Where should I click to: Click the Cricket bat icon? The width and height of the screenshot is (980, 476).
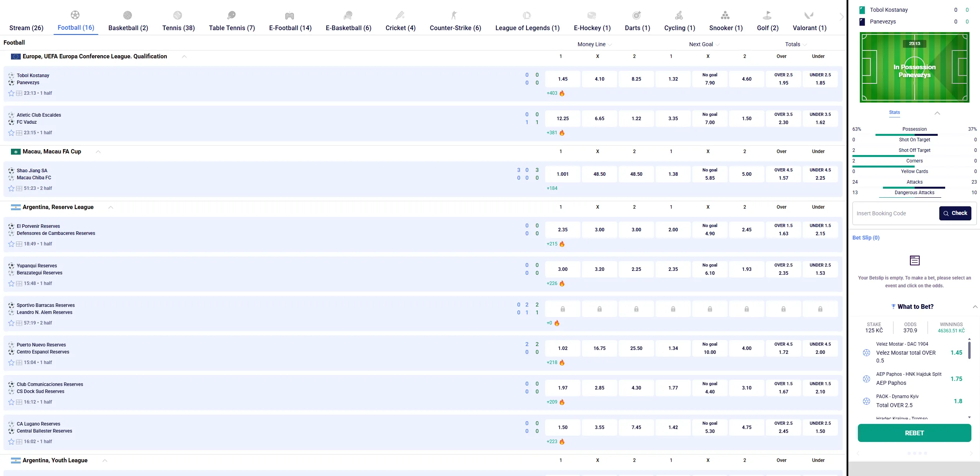click(x=400, y=15)
